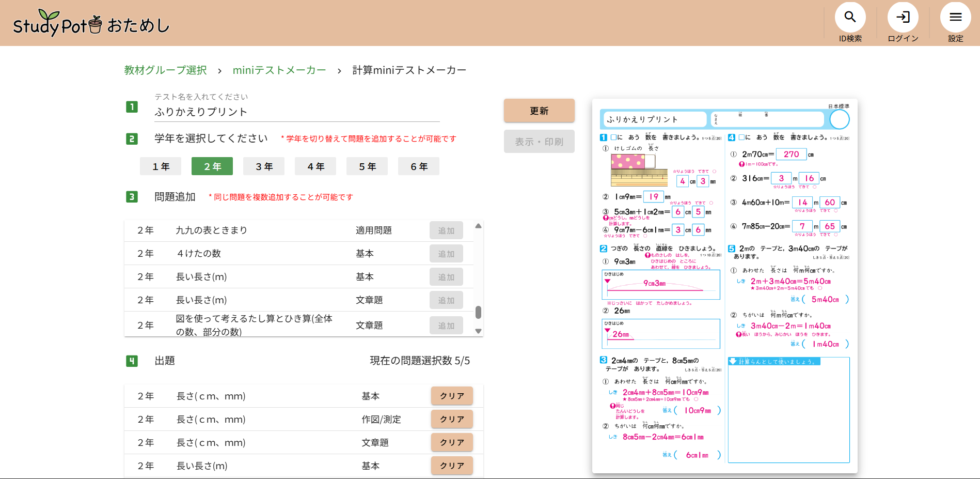
Task: Edit the test name input field
Action: pyautogui.click(x=297, y=112)
